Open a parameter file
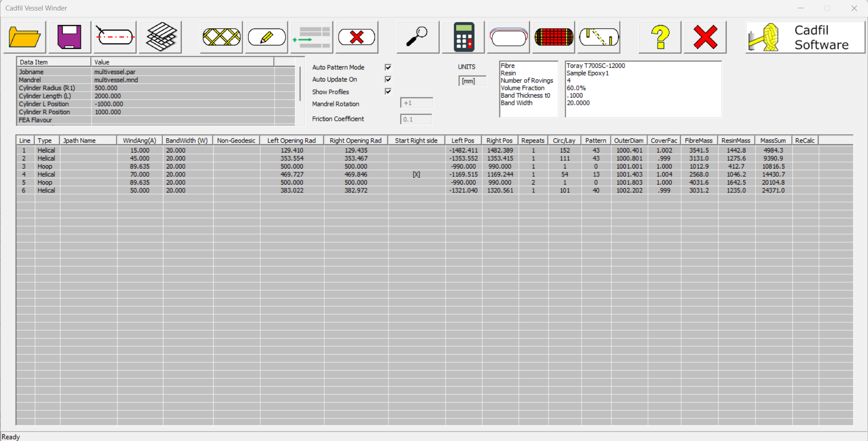868x441 pixels. click(24, 37)
